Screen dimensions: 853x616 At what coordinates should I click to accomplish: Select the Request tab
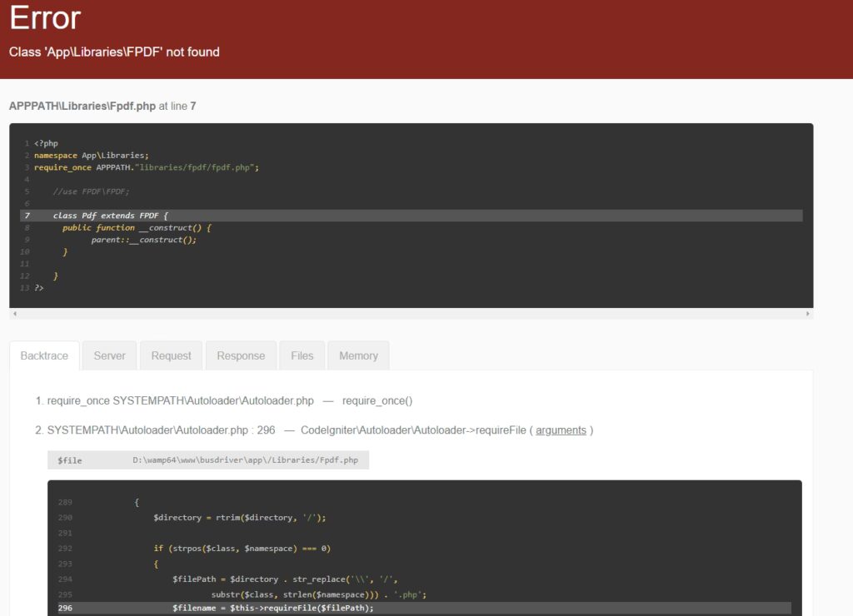point(171,355)
